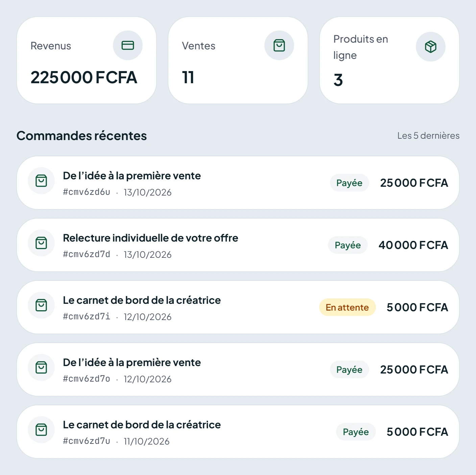The width and height of the screenshot is (476, 475).
Task: Click order ID #cmv6zd7i
Action: point(87,317)
